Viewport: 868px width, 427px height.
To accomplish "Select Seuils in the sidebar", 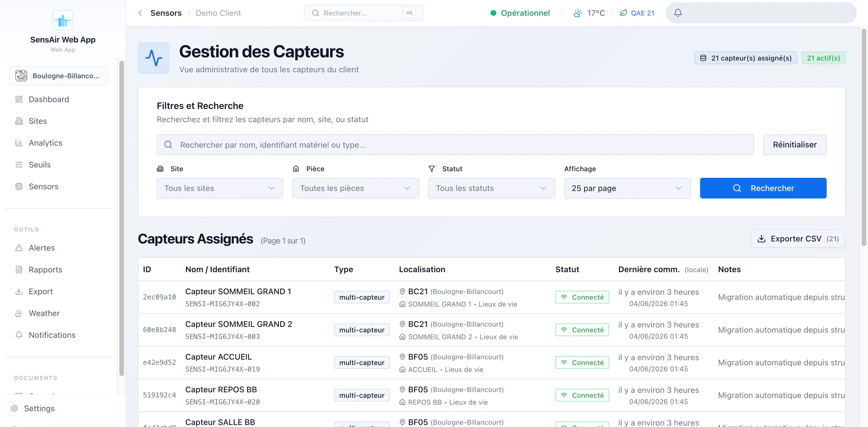I will [x=59, y=165].
